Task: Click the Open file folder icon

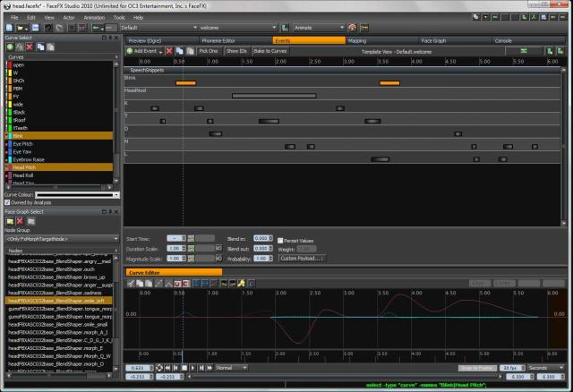Action: click(x=20, y=28)
